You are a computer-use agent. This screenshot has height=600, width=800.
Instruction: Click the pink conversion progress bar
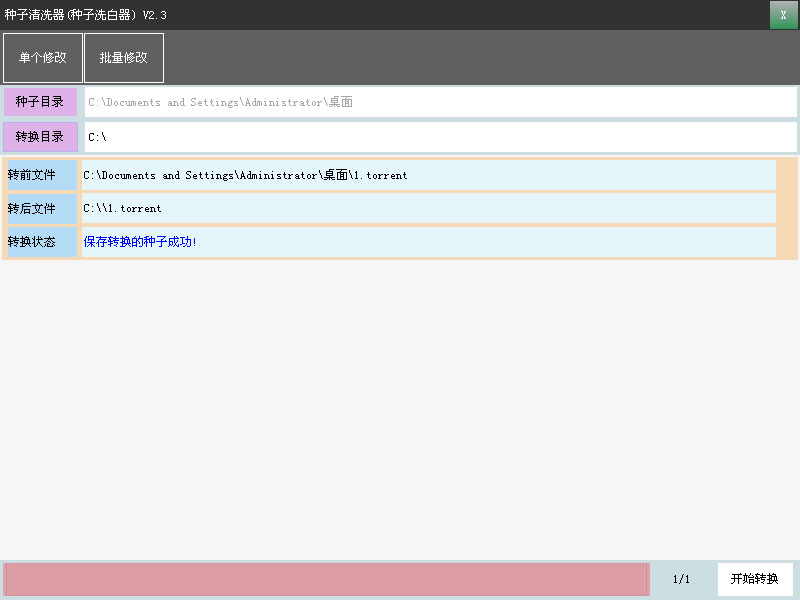326,579
